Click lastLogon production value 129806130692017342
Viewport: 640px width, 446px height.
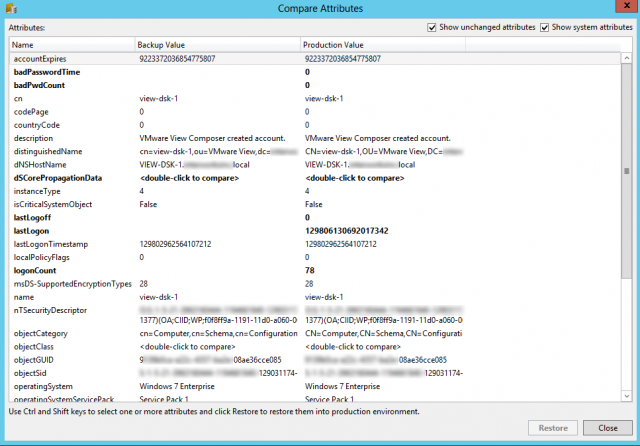pyautogui.click(x=347, y=231)
